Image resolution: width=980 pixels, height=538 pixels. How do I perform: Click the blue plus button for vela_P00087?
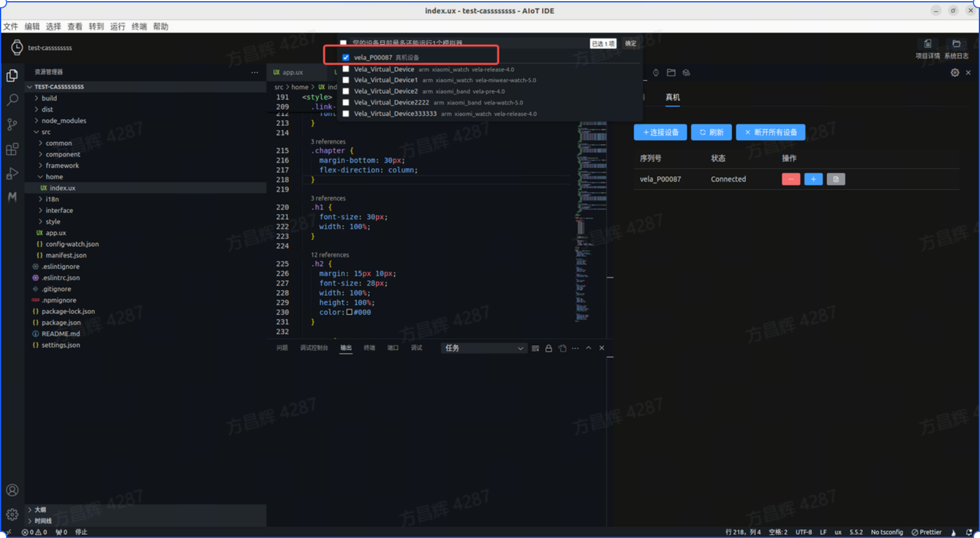pos(813,179)
